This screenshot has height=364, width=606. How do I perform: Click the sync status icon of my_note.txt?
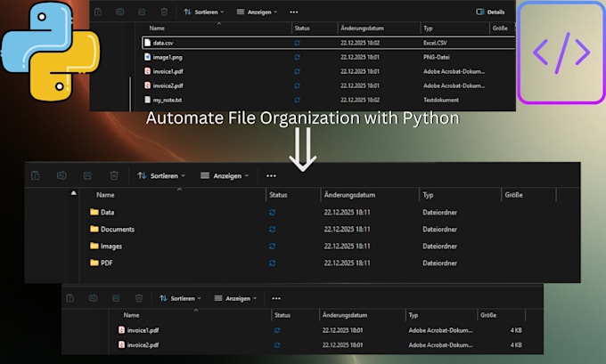[297, 100]
